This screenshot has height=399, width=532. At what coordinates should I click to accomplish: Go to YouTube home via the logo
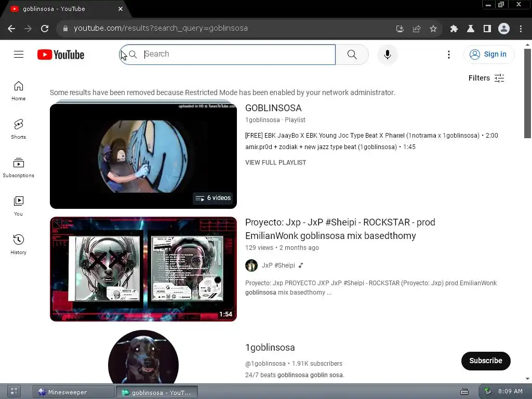click(61, 55)
